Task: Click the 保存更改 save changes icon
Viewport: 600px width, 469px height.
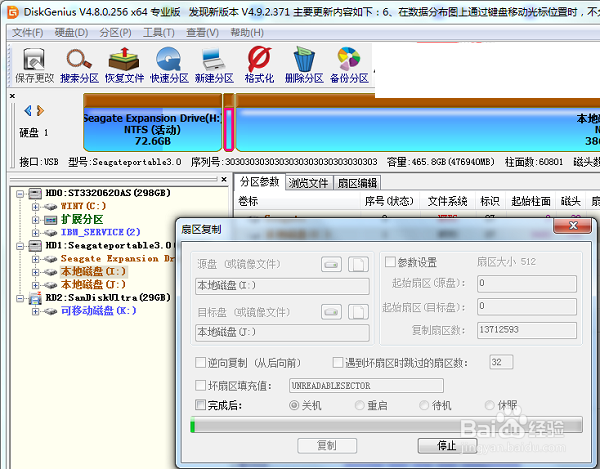Action: click(34, 65)
